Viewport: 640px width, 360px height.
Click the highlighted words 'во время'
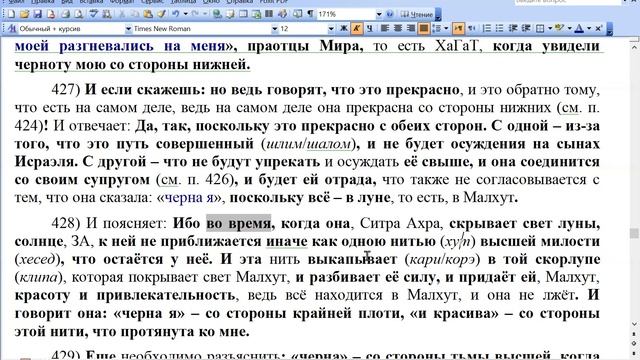238,224
